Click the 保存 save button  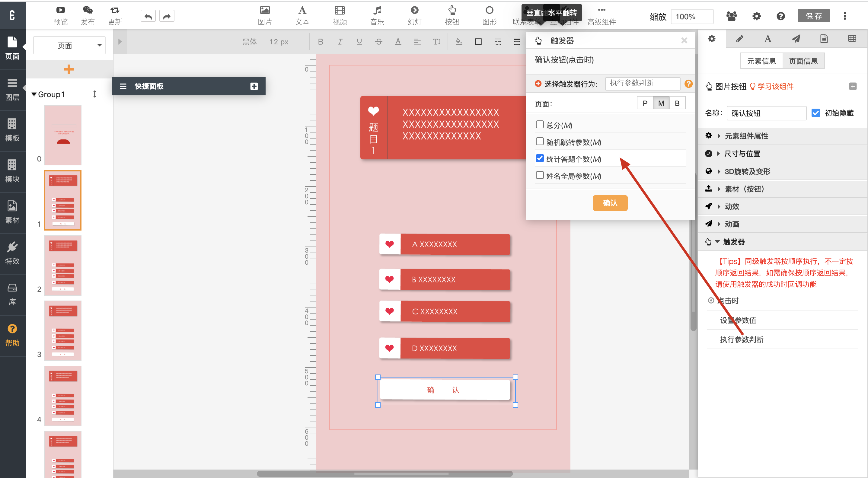tap(813, 16)
